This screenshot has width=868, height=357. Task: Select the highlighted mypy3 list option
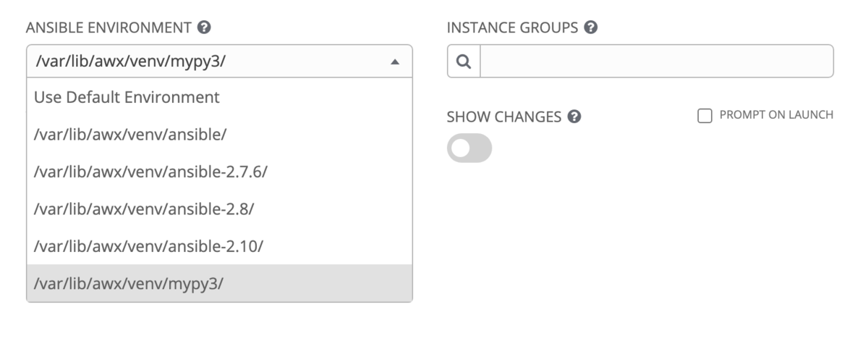(219, 283)
